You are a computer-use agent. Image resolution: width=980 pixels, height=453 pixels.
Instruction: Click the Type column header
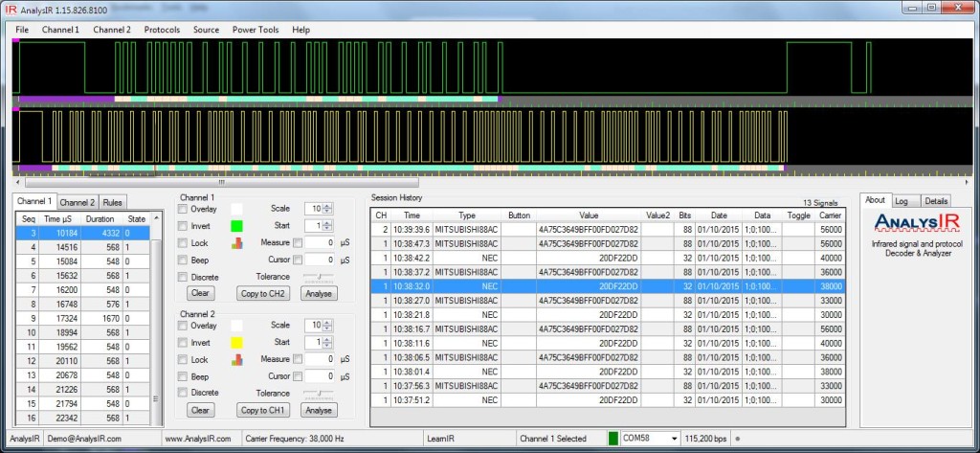[x=466, y=215]
